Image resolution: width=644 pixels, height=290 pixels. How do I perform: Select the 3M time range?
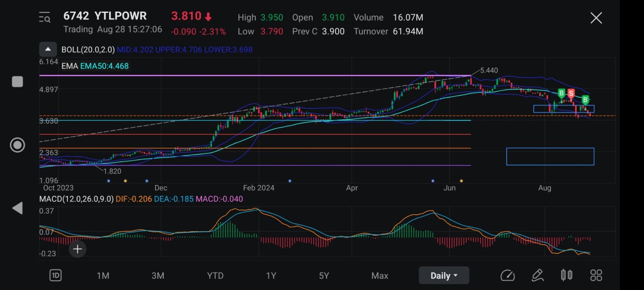click(158, 275)
